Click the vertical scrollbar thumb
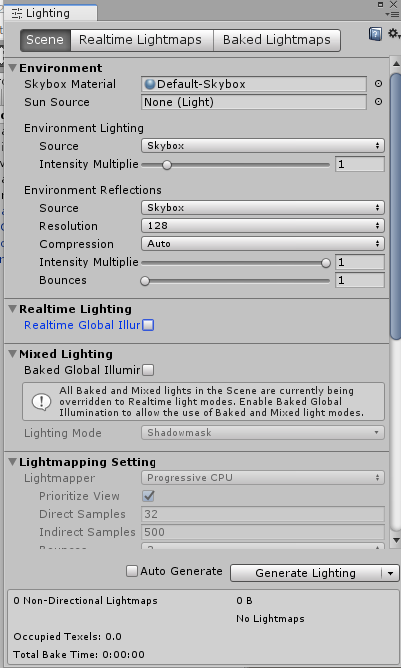 (x=395, y=206)
